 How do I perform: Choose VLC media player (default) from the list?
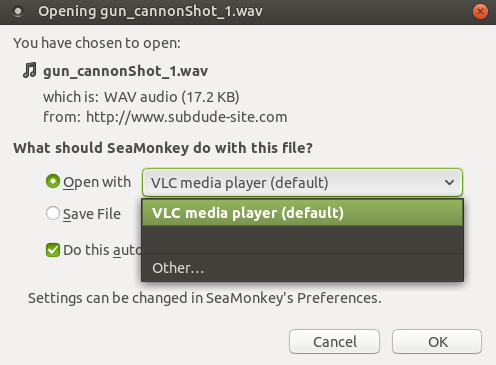coord(302,213)
